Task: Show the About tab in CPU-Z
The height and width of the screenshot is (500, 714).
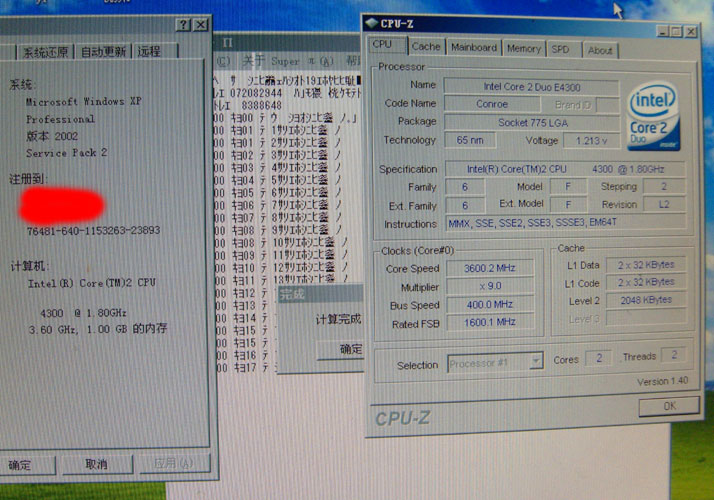Action: (x=600, y=50)
